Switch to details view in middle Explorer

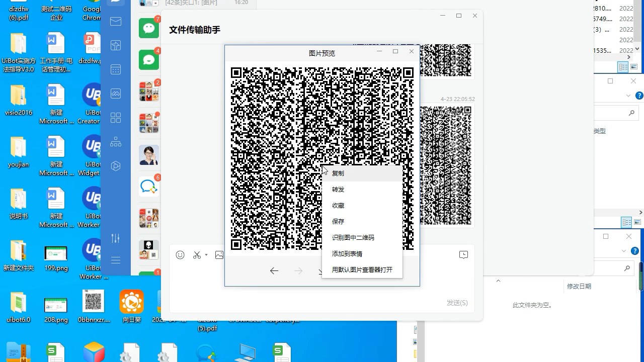click(627, 222)
